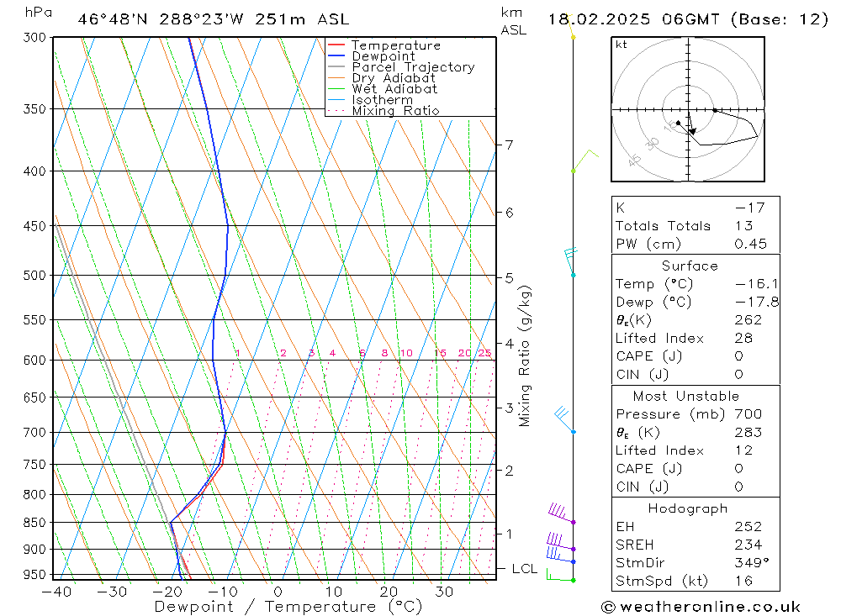Click the 300 hPa pressure axis label
841x616 pixels.
pos(34,38)
